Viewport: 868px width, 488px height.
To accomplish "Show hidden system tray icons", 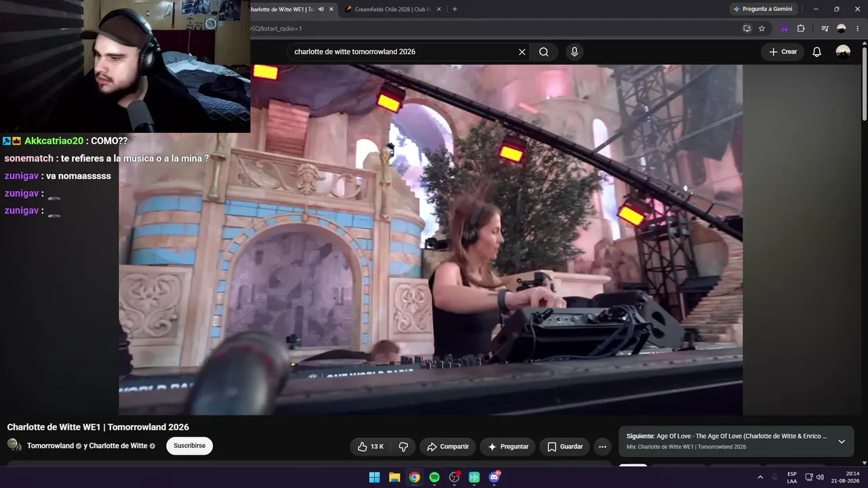I will pos(760,477).
